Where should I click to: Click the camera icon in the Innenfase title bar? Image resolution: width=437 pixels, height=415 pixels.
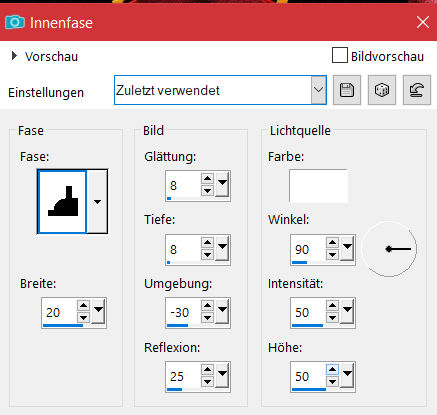[x=15, y=22]
